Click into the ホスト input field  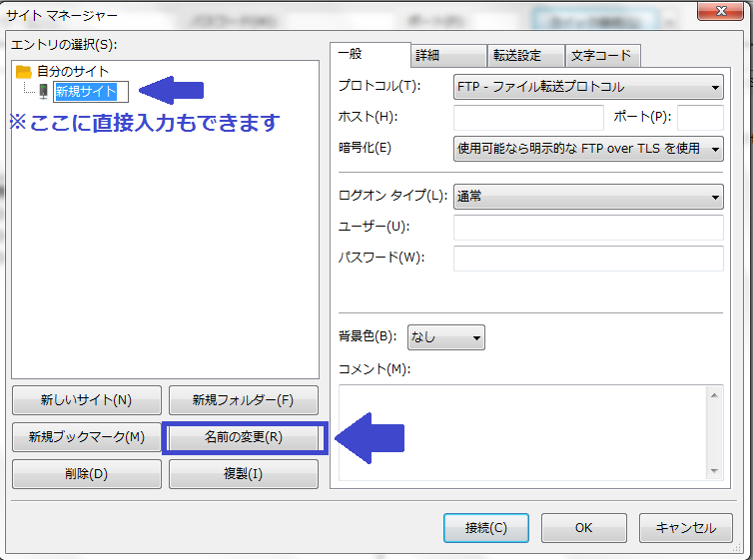pyautogui.click(x=528, y=118)
